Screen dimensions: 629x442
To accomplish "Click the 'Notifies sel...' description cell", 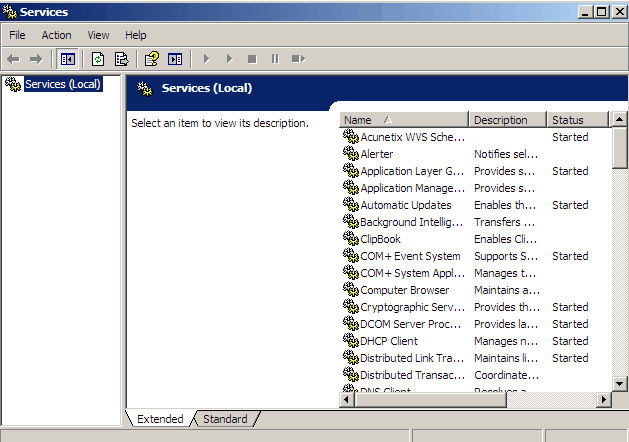I will (506, 154).
